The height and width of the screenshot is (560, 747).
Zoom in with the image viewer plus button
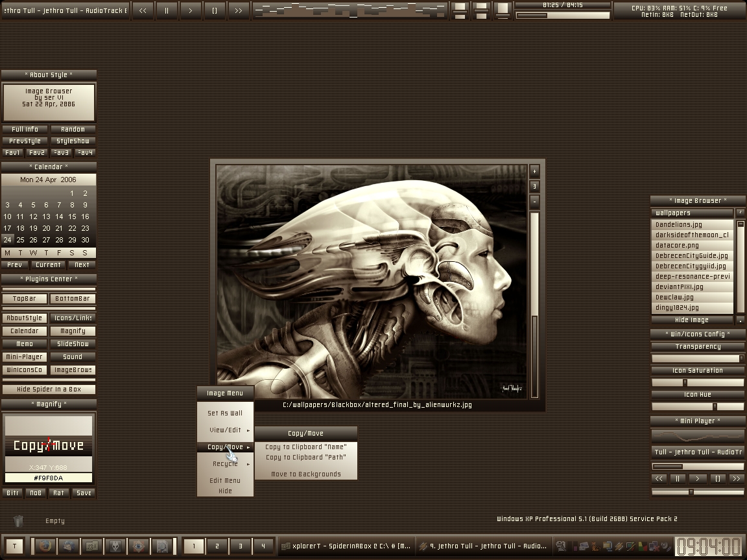[x=534, y=171]
